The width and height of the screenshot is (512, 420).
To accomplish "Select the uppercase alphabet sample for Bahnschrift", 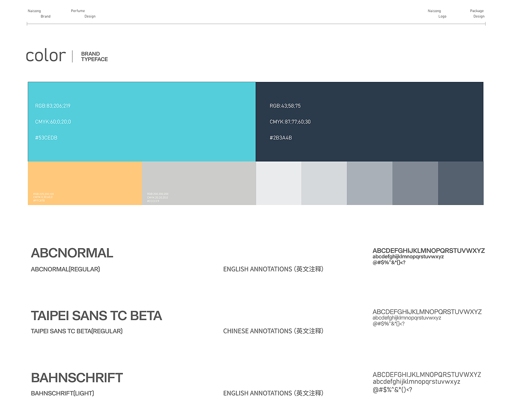I will click(x=427, y=374).
